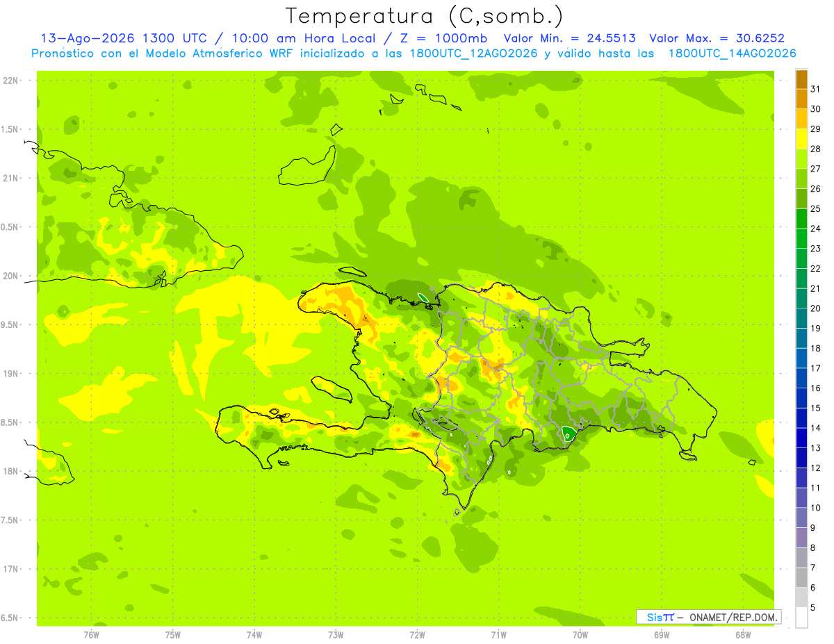The height and width of the screenshot is (644, 834).
Task: Click the dark green cold spot near 70W 18.4N
Action: 569,435
